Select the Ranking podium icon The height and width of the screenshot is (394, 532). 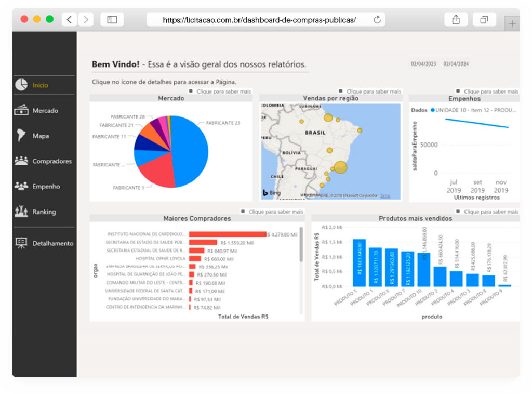point(21,212)
